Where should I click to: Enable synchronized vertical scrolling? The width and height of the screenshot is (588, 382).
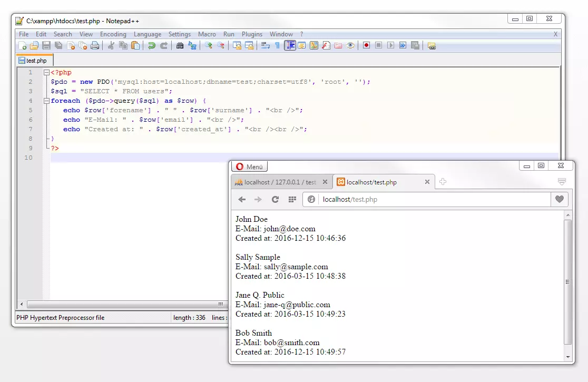(x=237, y=45)
